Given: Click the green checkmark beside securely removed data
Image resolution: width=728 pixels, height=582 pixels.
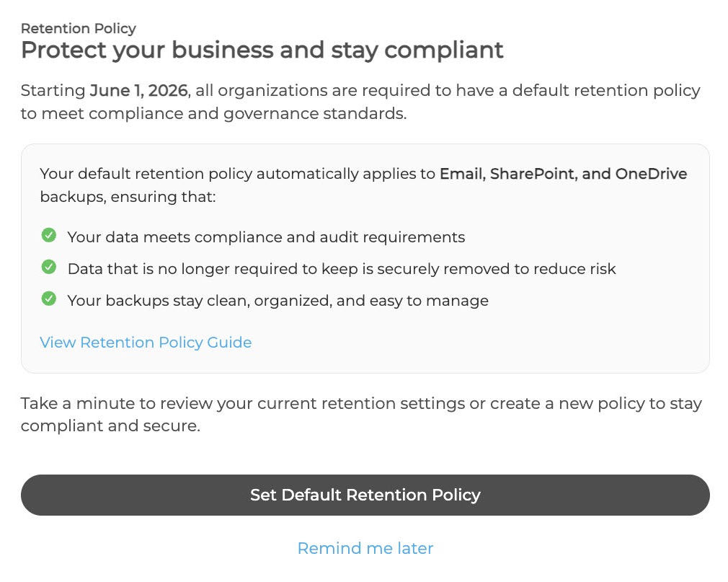Looking at the screenshot, I should (49, 267).
